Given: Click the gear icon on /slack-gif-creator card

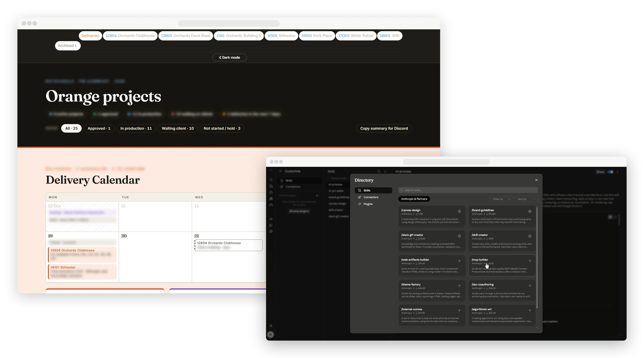Looking at the screenshot, I should pyautogui.click(x=459, y=236).
